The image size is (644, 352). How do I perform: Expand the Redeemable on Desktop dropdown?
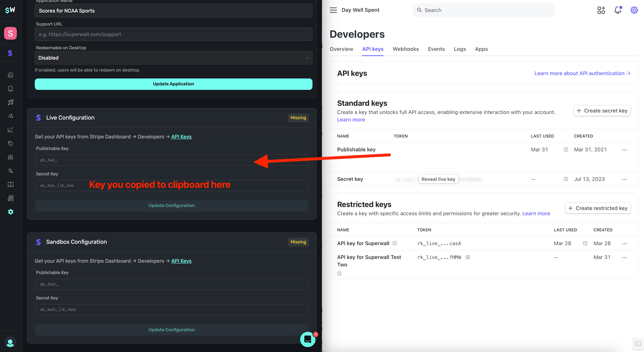(x=173, y=58)
